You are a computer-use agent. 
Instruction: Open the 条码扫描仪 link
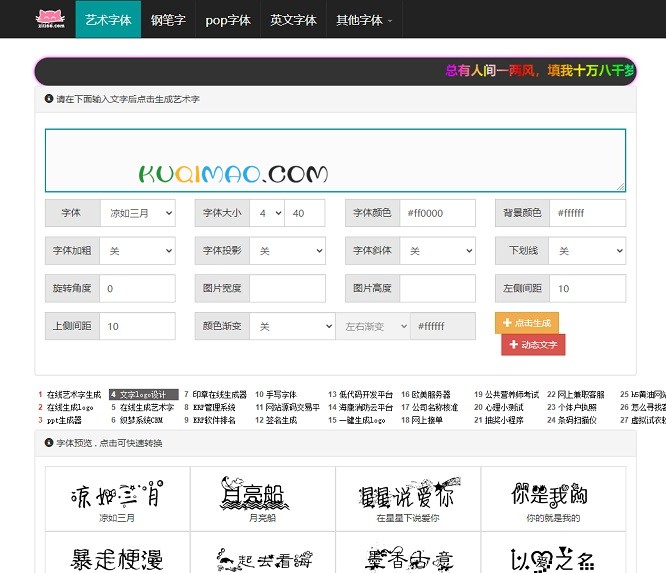[577, 420]
